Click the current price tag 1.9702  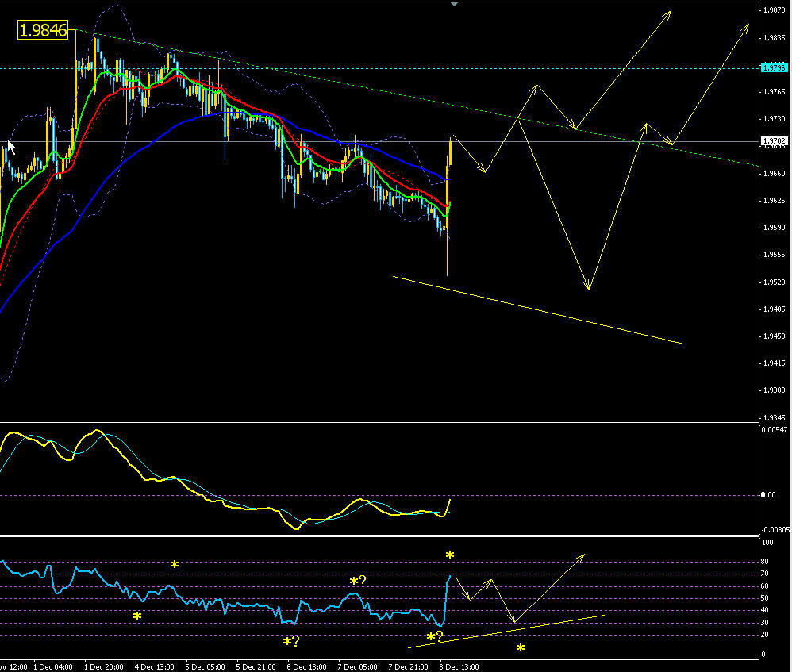[775, 141]
